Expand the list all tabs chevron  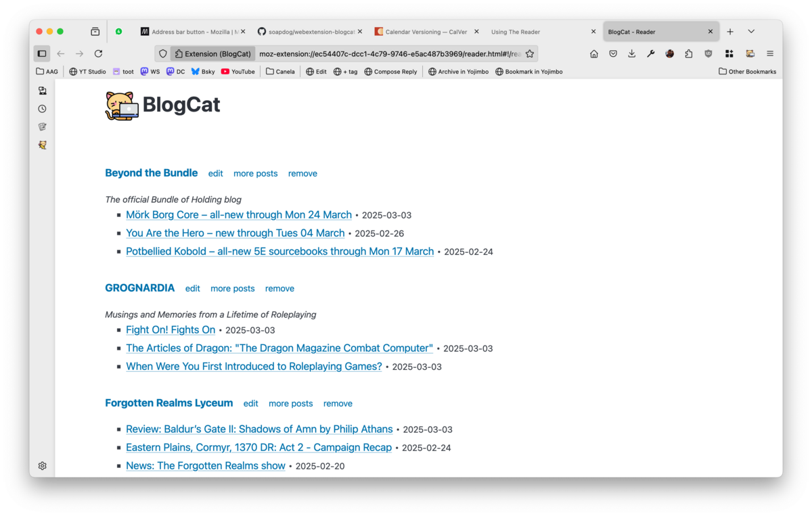(751, 32)
